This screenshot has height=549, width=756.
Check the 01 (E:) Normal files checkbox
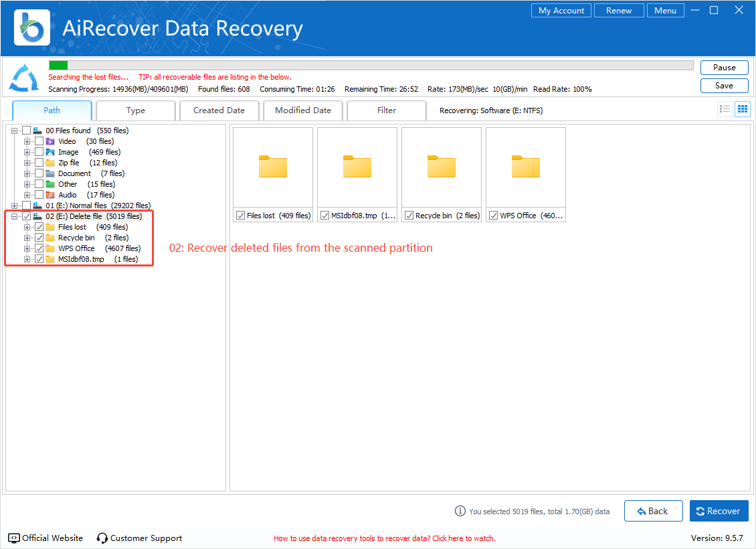(27, 206)
